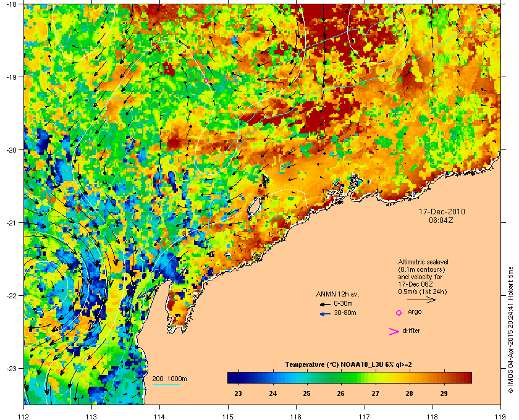Image resolution: width=519 pixels, height=420 pixels.
Task: Click the latitude axis label -18
Action: (12, 4)
